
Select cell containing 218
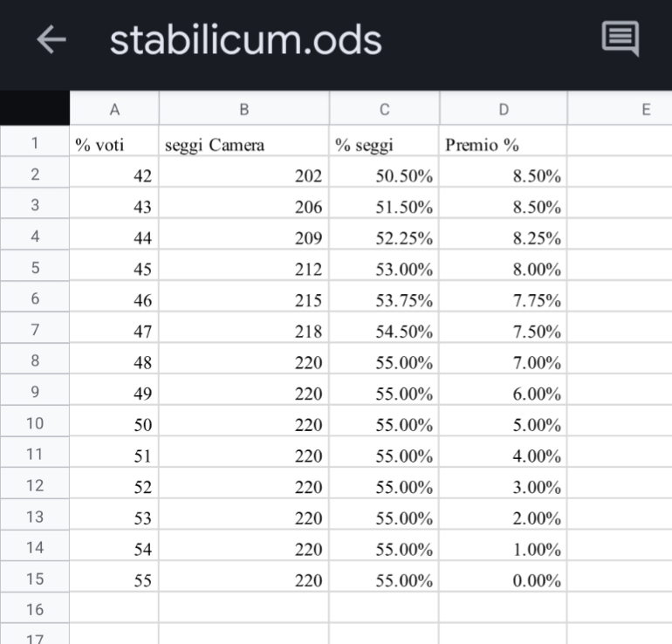(243, 328)
